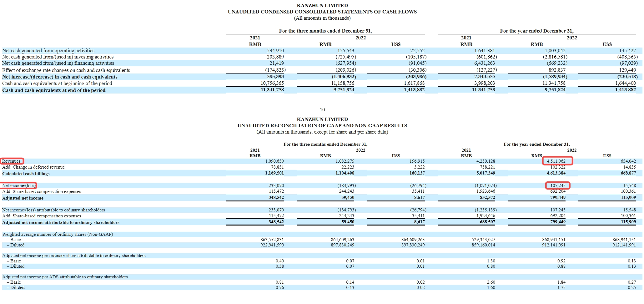Image resolution: width=644 pixels, height=304 pixels.
Task: Select the quarterly revenue value 1,090,650
Action: tap(274, 161)
